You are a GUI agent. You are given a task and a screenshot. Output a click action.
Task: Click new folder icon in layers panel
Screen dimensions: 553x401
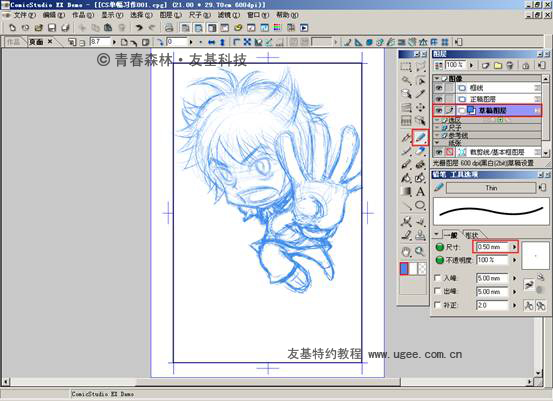[498, 66]
